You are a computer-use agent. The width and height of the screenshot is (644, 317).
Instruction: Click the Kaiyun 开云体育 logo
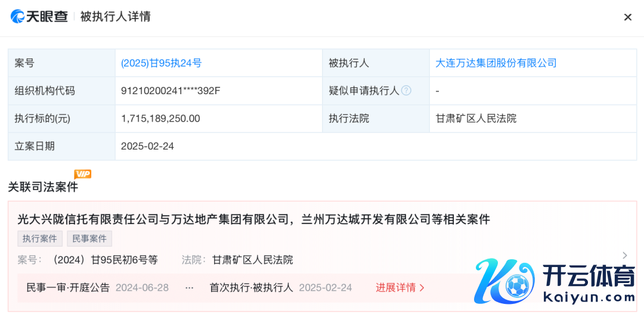555,282
